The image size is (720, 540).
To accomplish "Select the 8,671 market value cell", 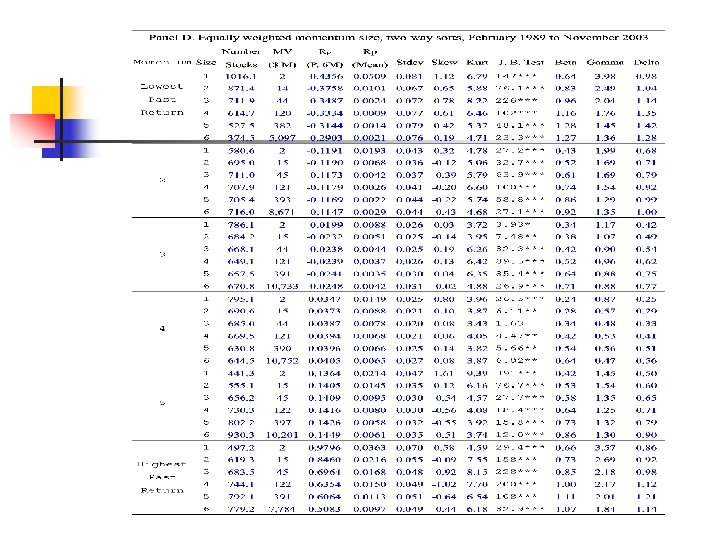I will pyautogui.click(x=281, y=212).
